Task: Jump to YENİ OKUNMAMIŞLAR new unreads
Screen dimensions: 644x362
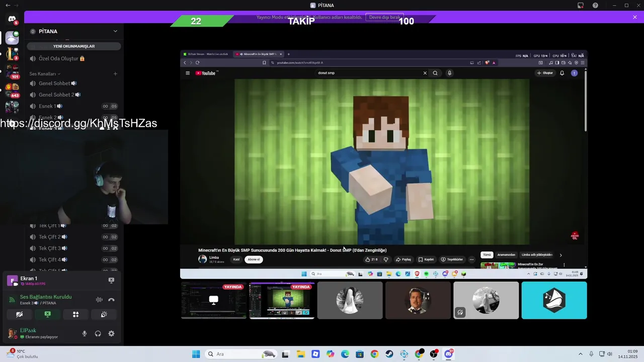Action: [74, 46]
